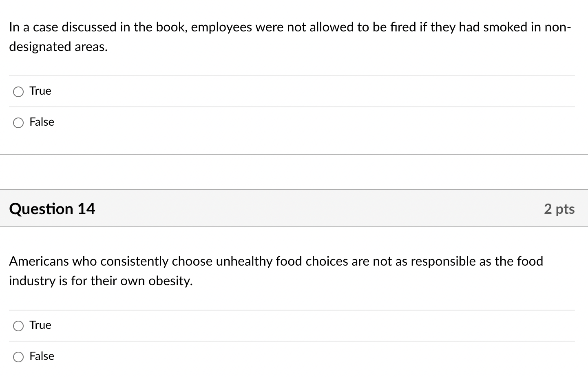
Task: Click the Question 14 header
Action: click(x=52, y=208)
